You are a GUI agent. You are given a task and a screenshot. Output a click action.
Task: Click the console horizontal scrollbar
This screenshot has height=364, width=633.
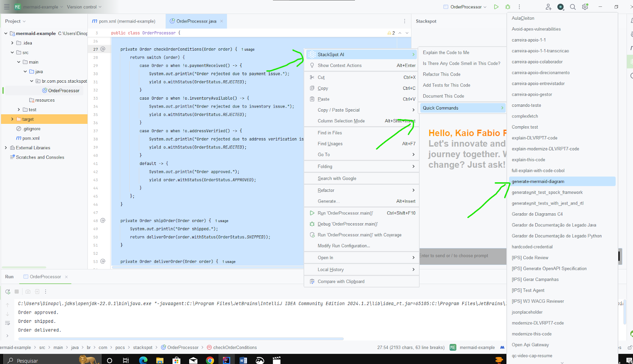coord(181,339)
